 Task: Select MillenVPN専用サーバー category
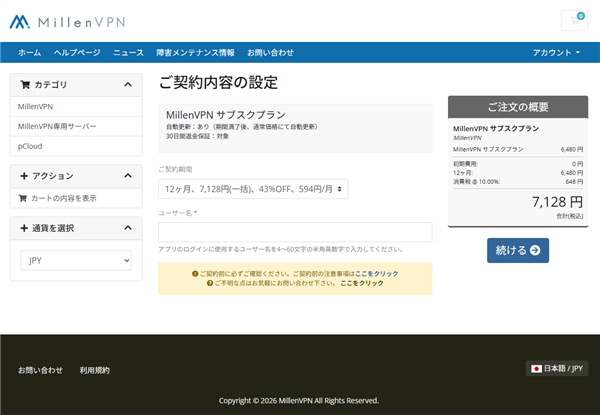coord(76,127)
